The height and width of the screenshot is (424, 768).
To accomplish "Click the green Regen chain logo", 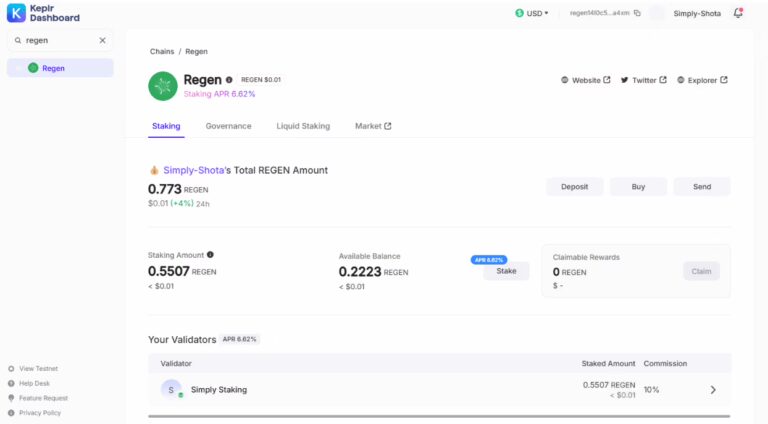I will point(163,86).
